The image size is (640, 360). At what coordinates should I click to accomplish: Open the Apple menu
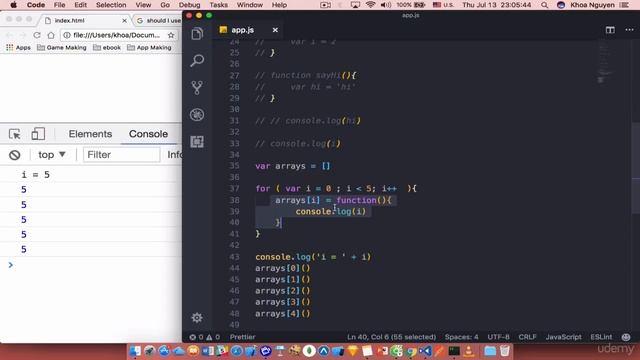(x=13, y=5)
